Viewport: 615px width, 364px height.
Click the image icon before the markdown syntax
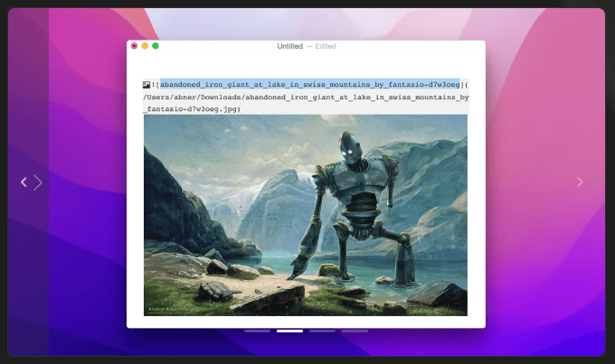tap(147, 84)
